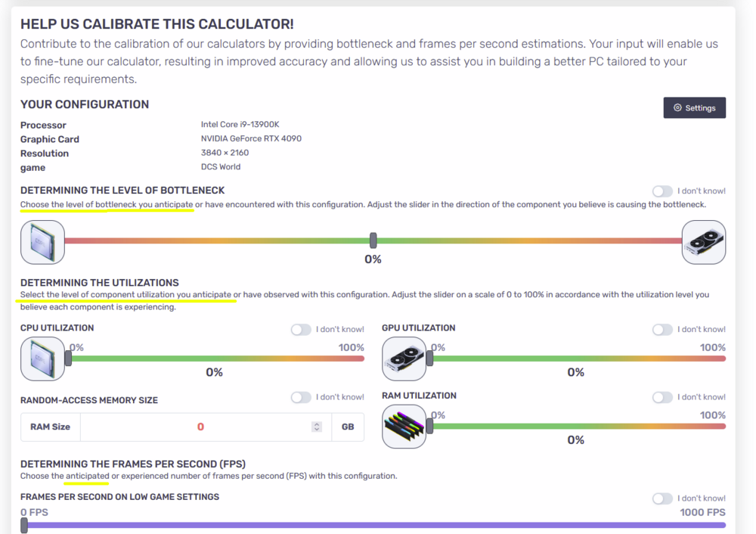Click the gear icon in Settings button
This screenshot has height=534, width=756.
point(677,108)
